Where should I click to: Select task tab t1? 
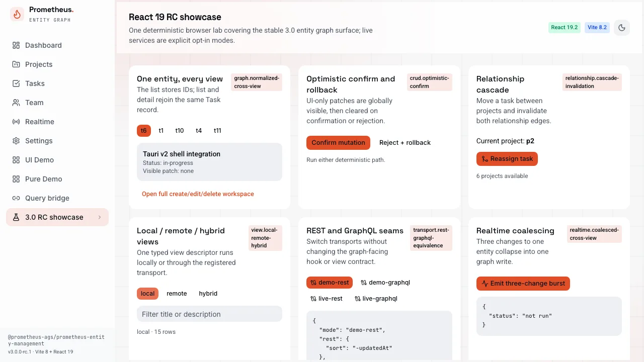(x=161, y=131)
